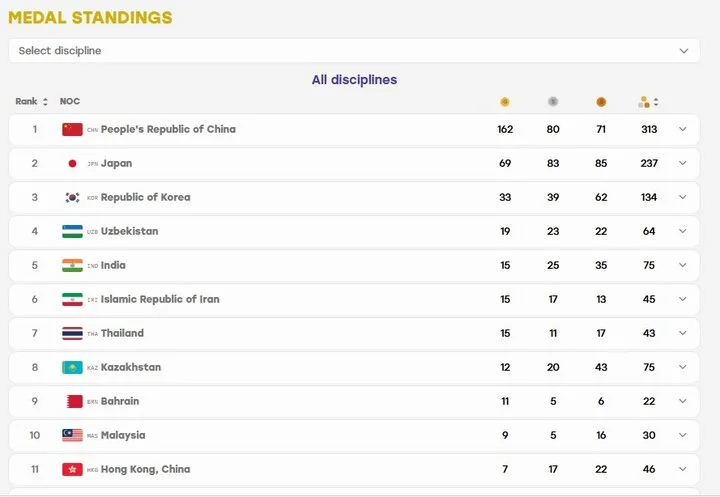This screenshot has width=720, height=497.
Task: Click the MEDAL STANDINGS title
Action: pyautogui.click(x=90, y=17)
